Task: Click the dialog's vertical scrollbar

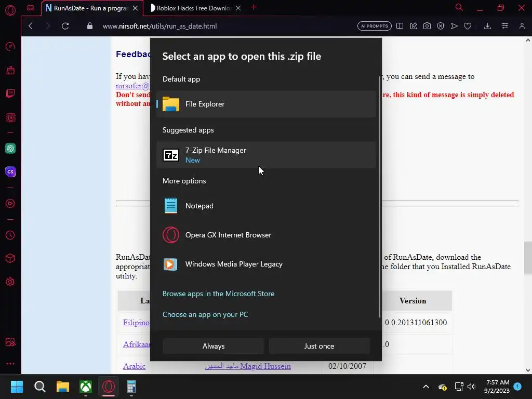Action: (x=380, y=197)
